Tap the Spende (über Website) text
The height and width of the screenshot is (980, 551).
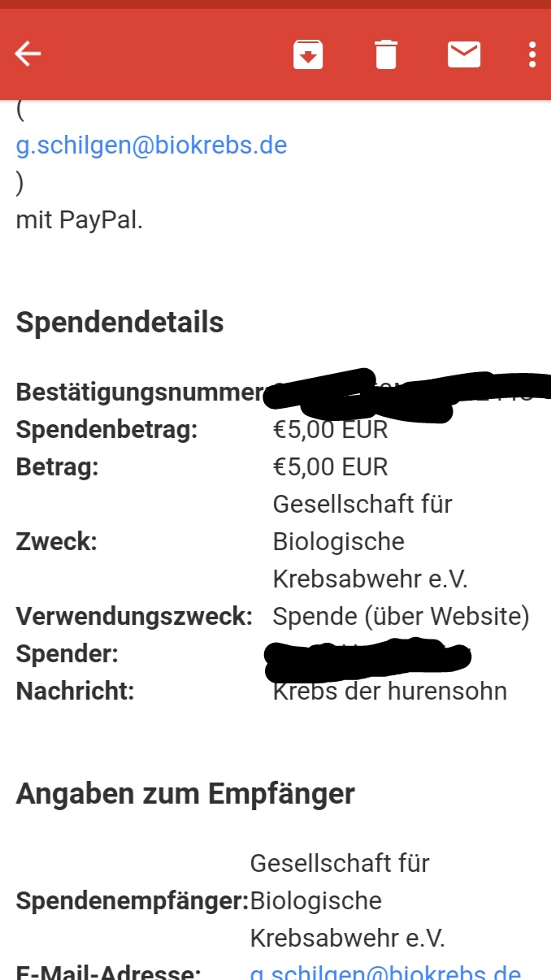coord(401,617)
